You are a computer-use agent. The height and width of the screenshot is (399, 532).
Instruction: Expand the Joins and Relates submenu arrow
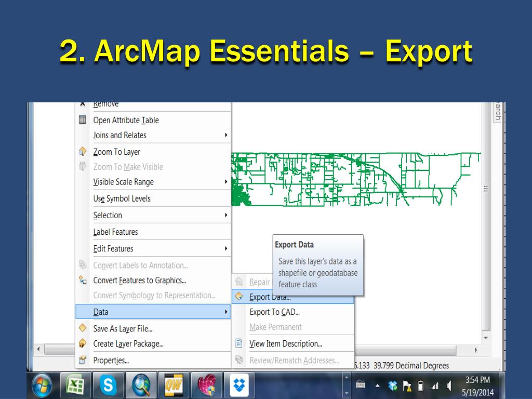point(226,135)
